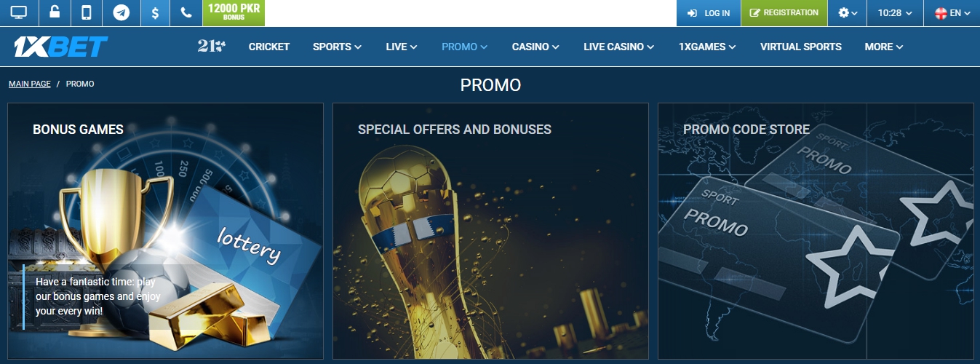Open the 10:28 time zone dropdown
This screenshot has height=364, width=980.
[895, 12]
